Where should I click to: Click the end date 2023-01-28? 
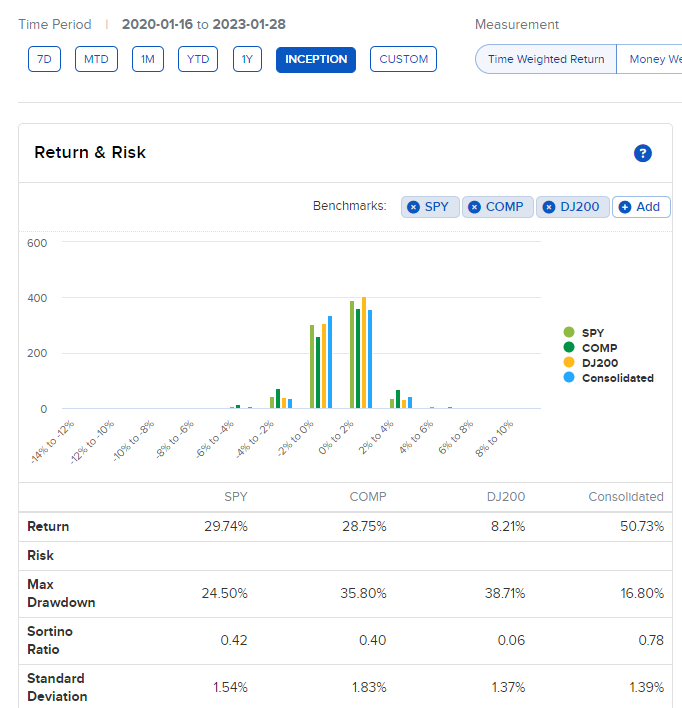(x=249, y=24)
